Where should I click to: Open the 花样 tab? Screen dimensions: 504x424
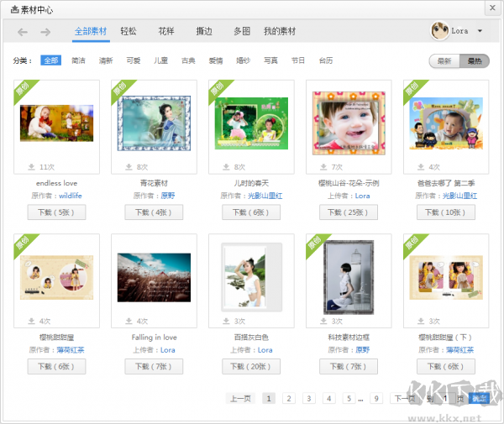[166, 31]
